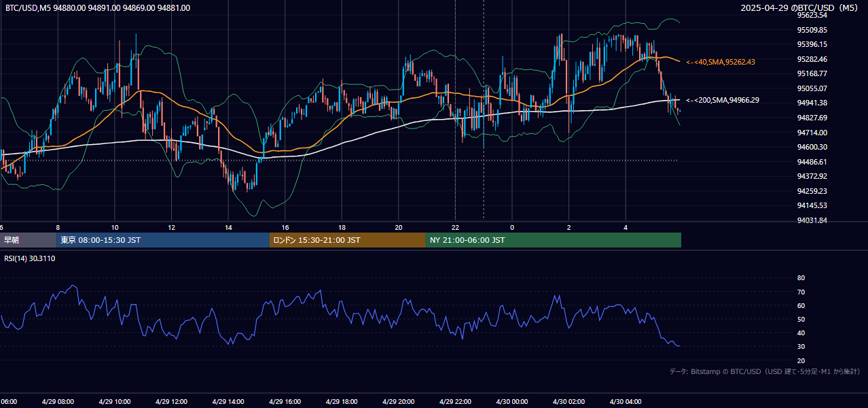Image resolution: width=868 pixels, height=408 pixels.
Task: Click hour tick 8 under price chart
Action: pos(58,227)
